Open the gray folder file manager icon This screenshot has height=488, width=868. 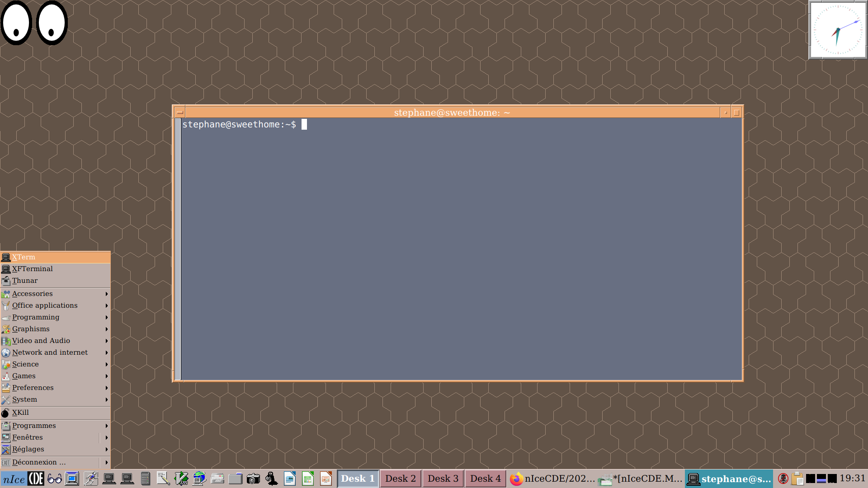coord(236,479)
